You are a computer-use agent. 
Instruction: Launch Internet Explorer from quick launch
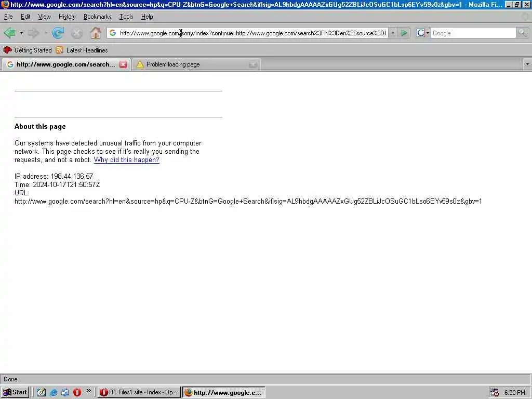[54, 392]
